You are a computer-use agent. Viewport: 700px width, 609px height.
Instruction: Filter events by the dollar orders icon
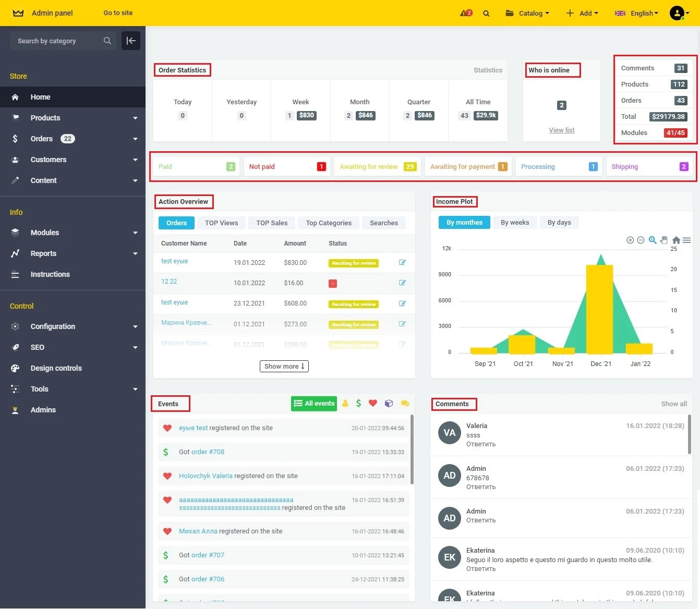coord(358,403)
